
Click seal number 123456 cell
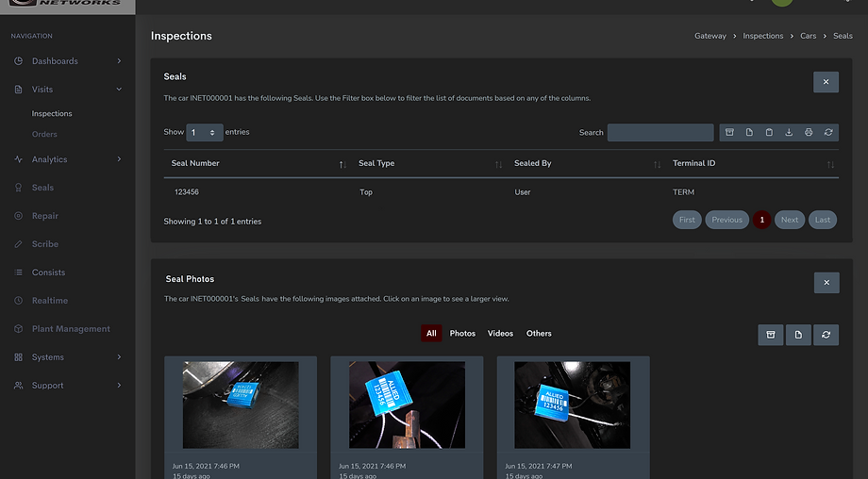(187, 192)
